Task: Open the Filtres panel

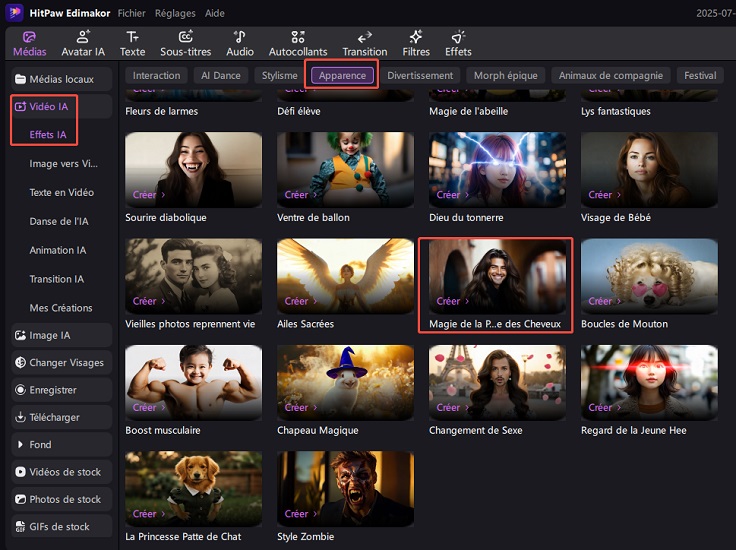Action: point(416,43)
